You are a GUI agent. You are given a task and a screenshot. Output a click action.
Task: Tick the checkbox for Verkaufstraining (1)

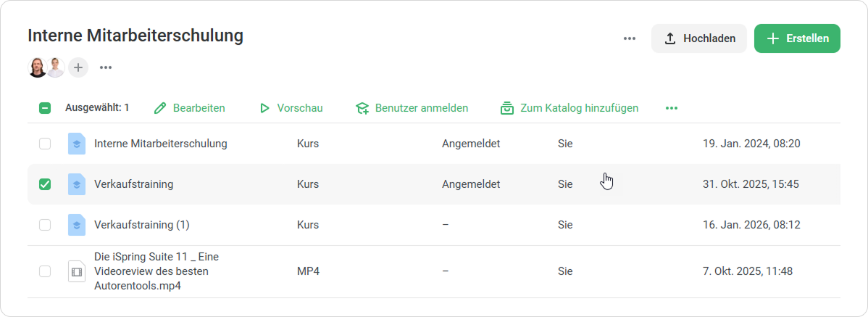pos(45,225)
